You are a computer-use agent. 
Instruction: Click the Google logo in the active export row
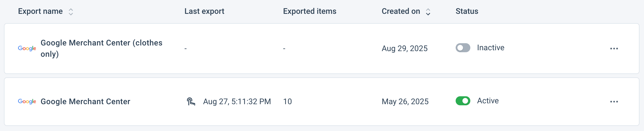(27, 101)
